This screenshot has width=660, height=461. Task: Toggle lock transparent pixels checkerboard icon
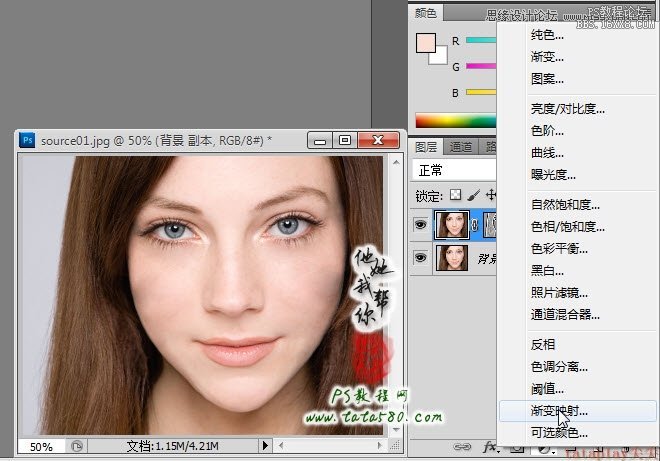point(455,195)
